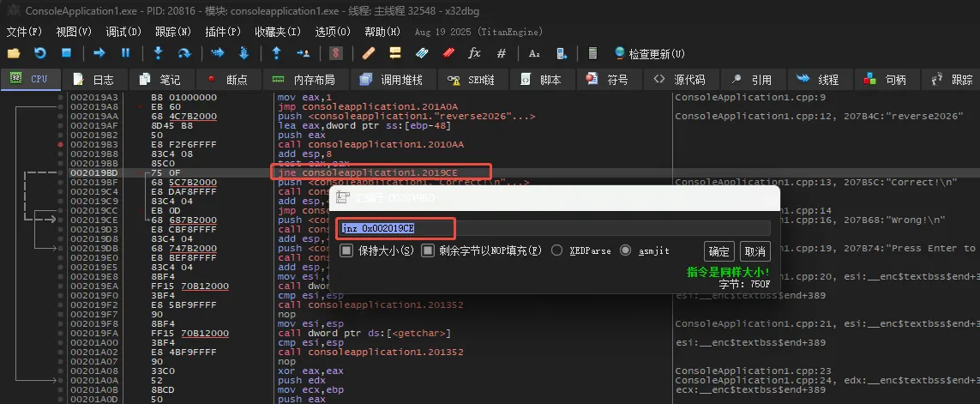Open the 插件(P) menu
Viewport: 980px width, 404px height.
click(223, 31)
